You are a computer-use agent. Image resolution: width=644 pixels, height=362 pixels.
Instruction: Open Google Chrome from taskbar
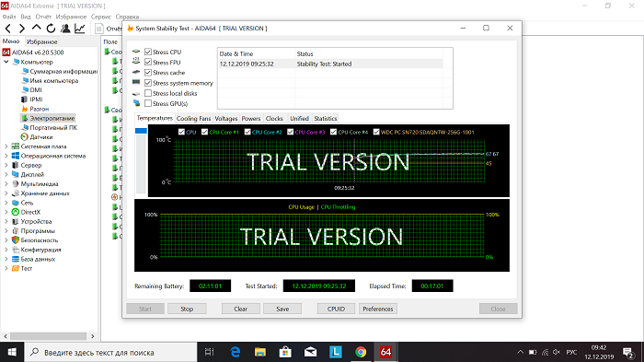[361, 352]
